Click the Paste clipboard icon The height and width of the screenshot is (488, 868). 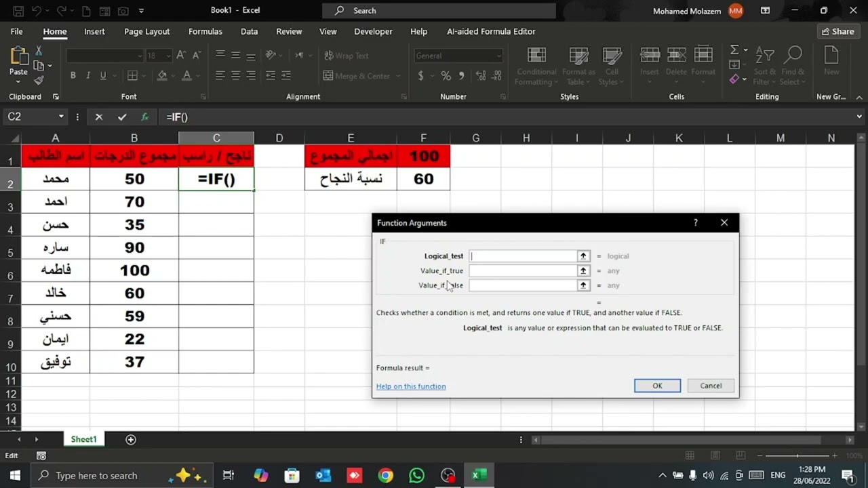click(18, 57)
